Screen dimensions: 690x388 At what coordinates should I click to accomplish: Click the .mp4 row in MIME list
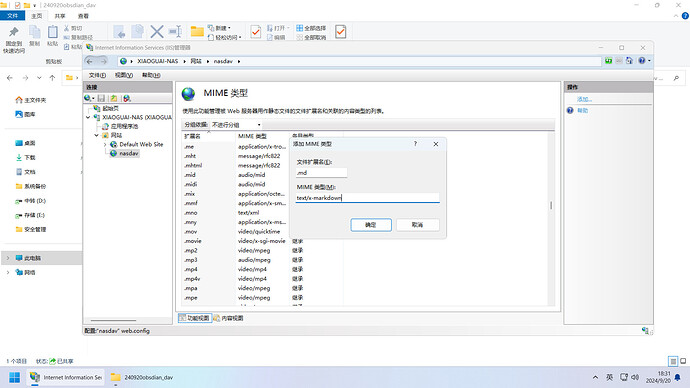[x=263, y=269]
